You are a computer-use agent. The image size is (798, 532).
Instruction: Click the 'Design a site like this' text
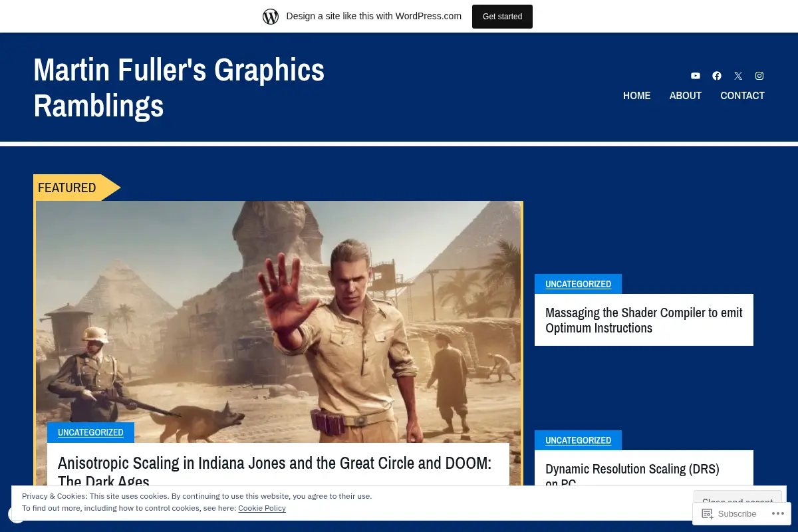374,16
